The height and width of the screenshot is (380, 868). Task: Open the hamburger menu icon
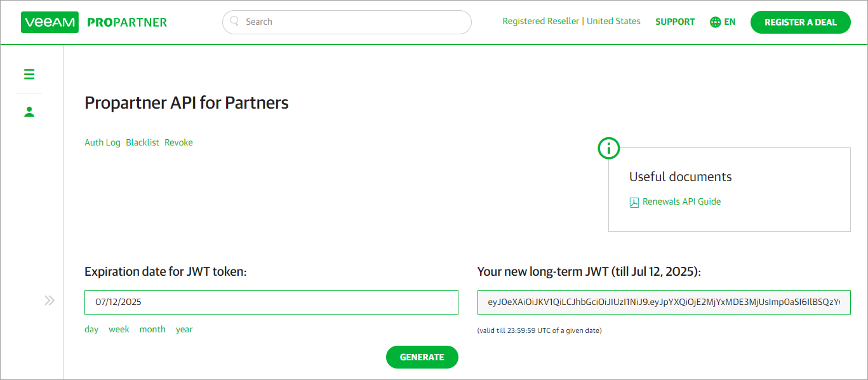[x=29, y=74]
